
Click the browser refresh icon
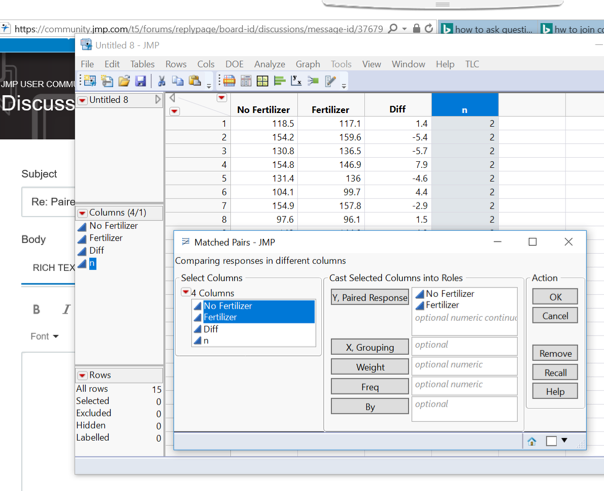click(x=429, y=29)
